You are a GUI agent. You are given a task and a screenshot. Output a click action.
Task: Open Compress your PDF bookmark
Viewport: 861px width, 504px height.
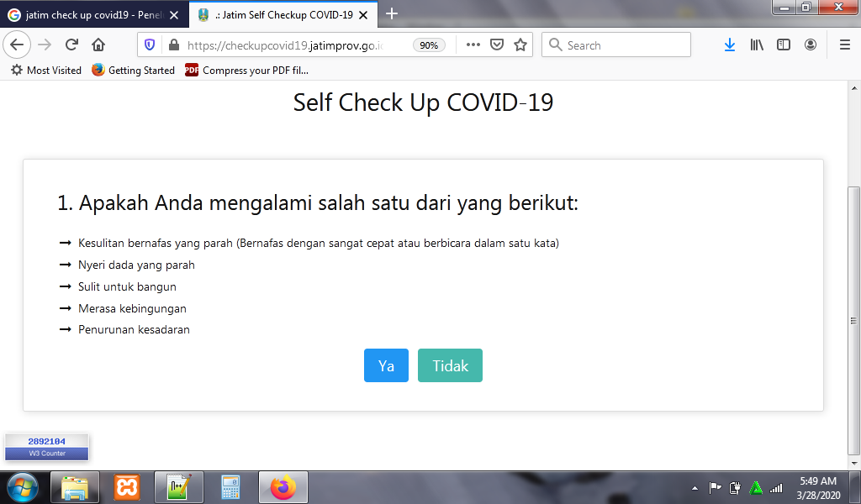pos(246,71)
